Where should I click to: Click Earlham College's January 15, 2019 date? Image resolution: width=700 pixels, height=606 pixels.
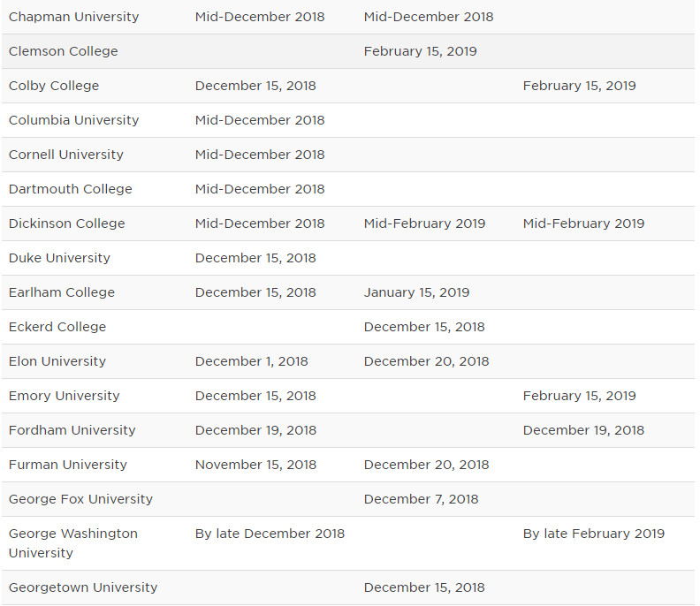(416, 292)
